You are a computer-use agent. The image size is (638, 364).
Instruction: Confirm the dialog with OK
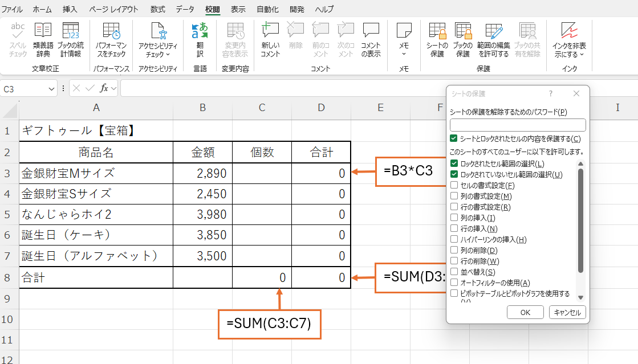pyautogui.click(x=525, y=312)
